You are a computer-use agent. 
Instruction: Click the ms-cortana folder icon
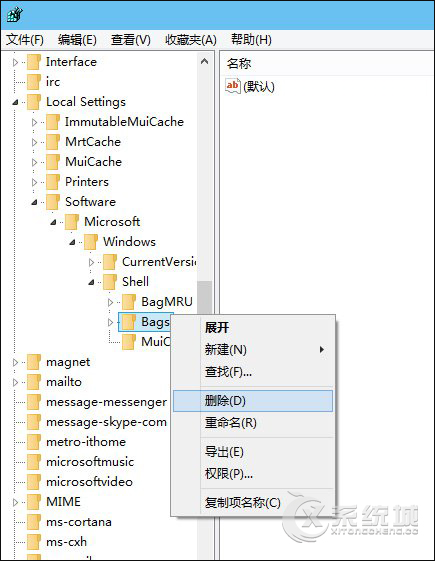click(34, 522)
